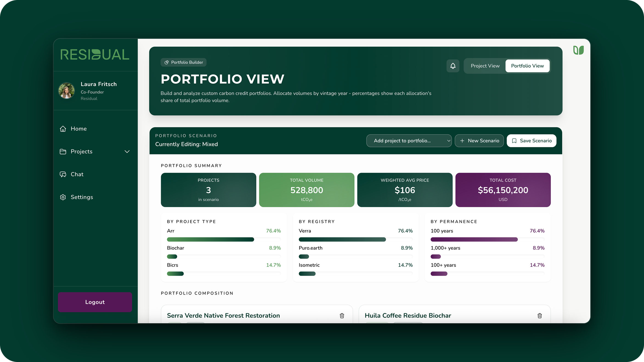The height and width of the screenshot is (362, 644).
Task: Click the Bicrs progress bar
Action: point(224,274)
